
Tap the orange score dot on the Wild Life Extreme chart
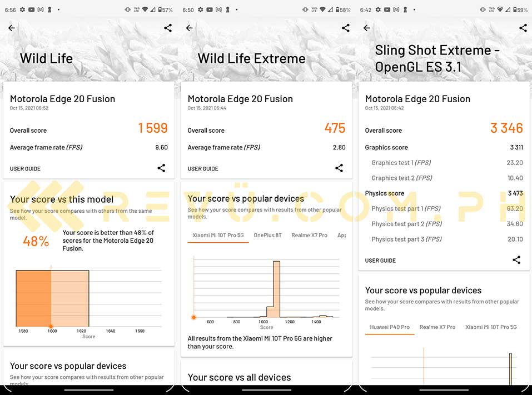pos(193,317)
